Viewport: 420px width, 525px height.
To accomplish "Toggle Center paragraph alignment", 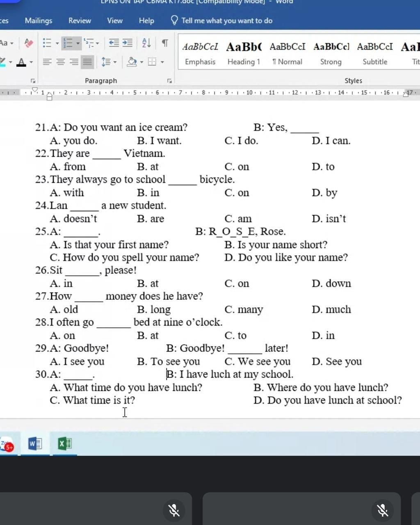I will coord(60,62).
